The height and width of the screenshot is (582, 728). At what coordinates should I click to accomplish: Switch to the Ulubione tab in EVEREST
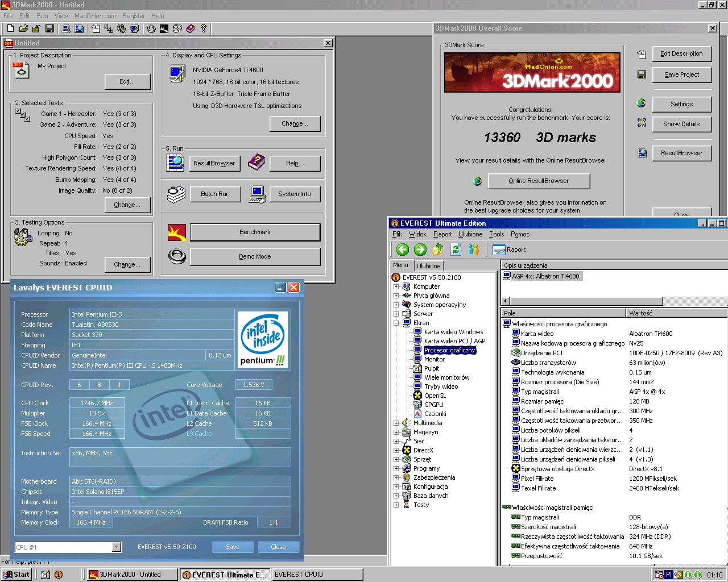[429, 266]
